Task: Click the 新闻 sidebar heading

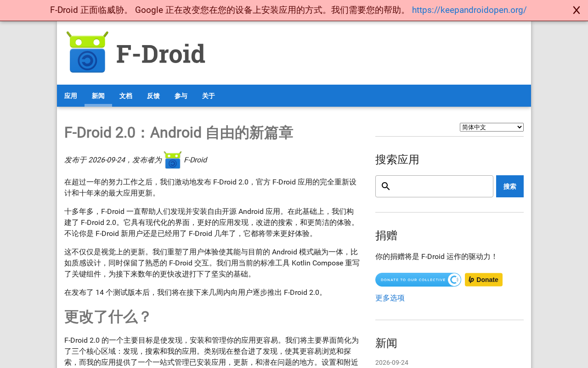Action: click(x=386, y=343)
